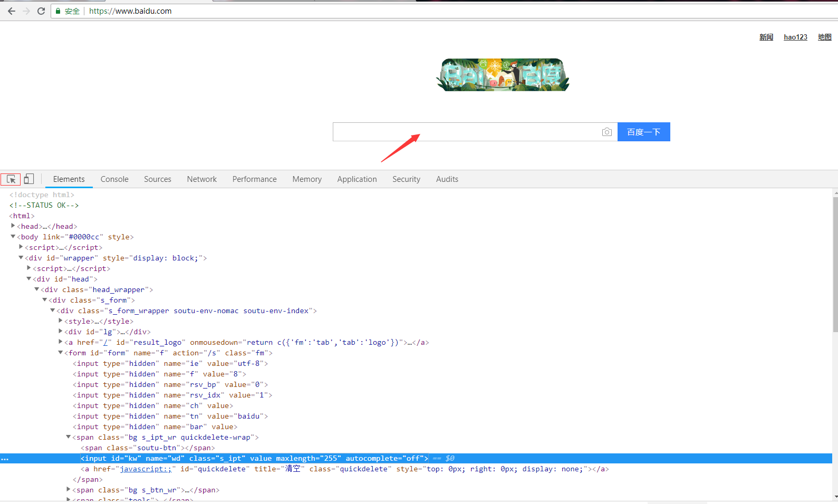
Task: Open the Security tab
Action: click(406, 179)
